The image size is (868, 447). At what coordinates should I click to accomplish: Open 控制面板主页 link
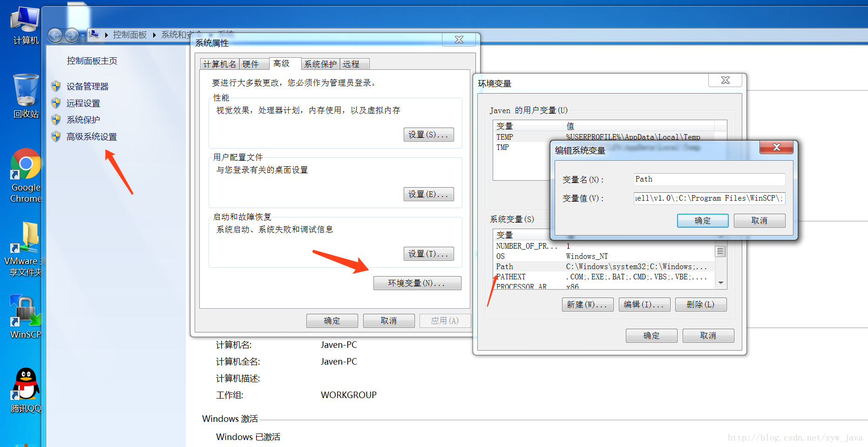(x=92, y=61)
